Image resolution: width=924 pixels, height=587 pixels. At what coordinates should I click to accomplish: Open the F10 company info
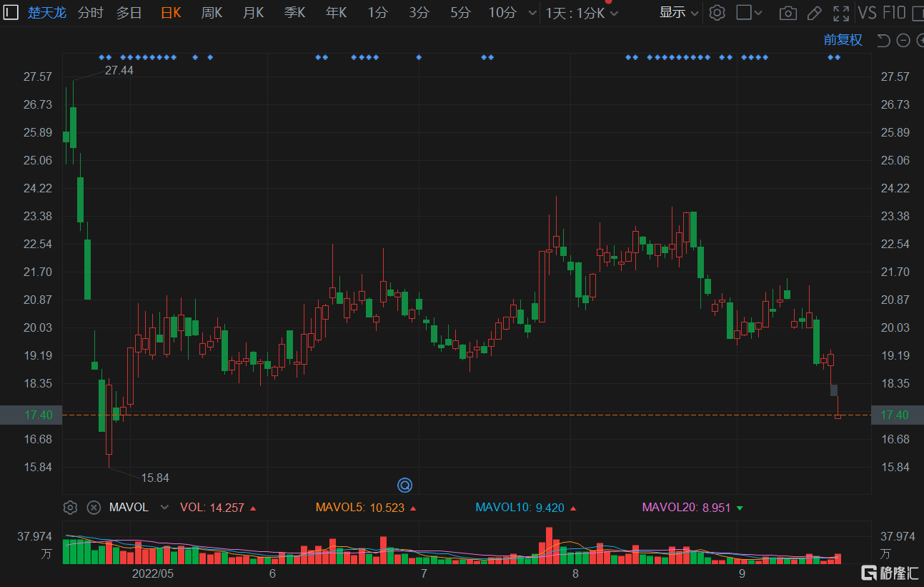click(x=894, y=12)
